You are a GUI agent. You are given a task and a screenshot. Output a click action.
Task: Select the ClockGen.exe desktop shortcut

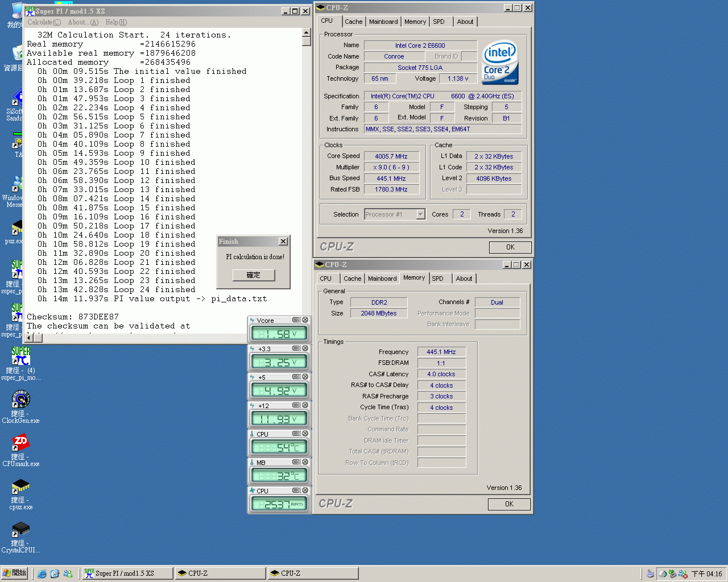click(x=20, y=407)
